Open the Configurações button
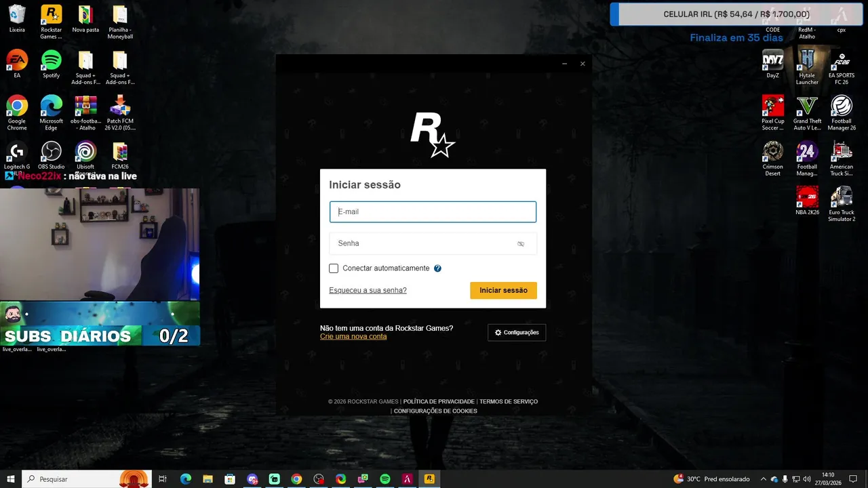The image size is (868, 488). 517,332
